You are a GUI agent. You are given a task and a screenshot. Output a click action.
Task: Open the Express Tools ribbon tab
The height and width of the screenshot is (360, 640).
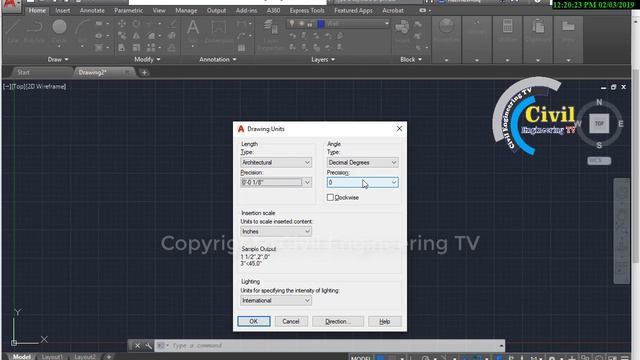[x=307, y=11]
